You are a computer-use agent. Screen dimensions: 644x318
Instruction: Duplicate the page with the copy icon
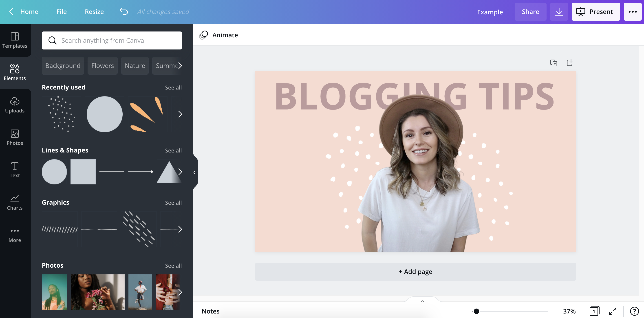point(554,63)
